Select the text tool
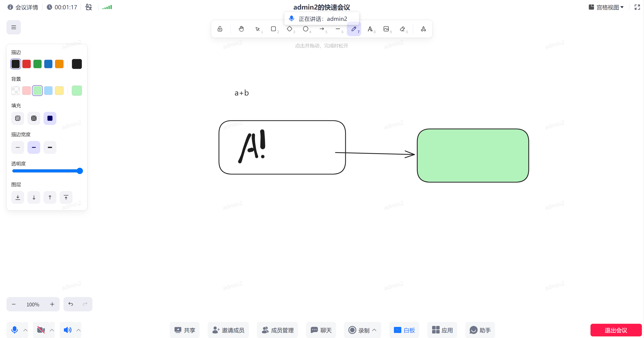Image resolution: width=644 pixels, height=338 pixels. [x=370, y=29]
